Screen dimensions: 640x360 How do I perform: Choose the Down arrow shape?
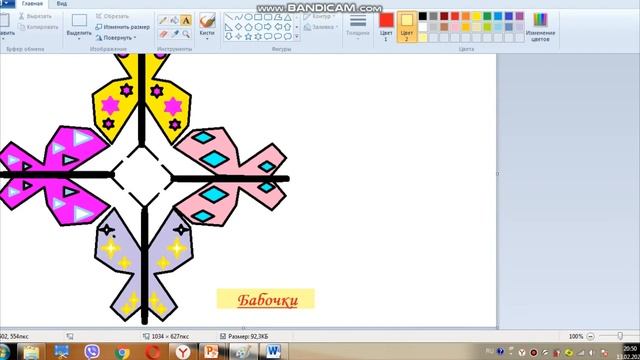tap(229, 37)
